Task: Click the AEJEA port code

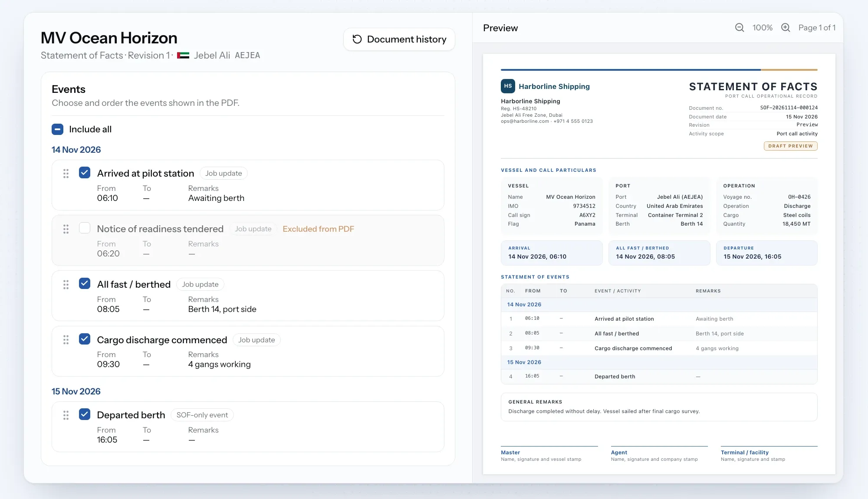Action: pyautogui.click(x=247, y=56)
